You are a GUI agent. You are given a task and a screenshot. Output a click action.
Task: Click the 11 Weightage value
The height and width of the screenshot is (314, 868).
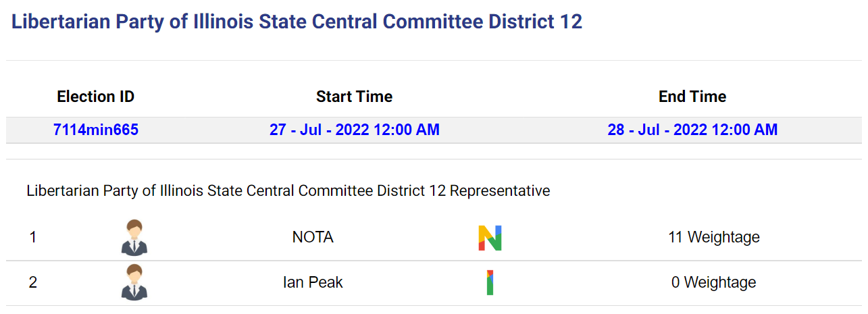coord(714,238)
